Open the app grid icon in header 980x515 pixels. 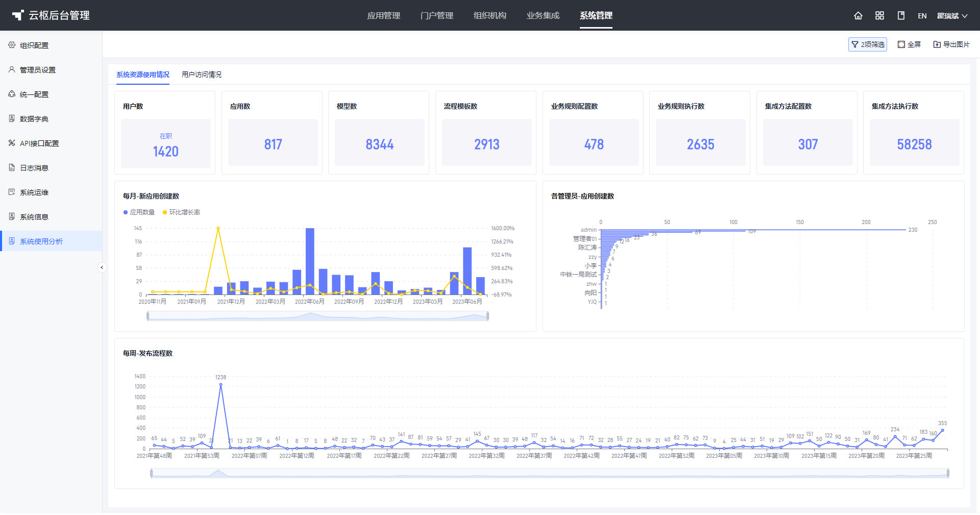(879, 16)
